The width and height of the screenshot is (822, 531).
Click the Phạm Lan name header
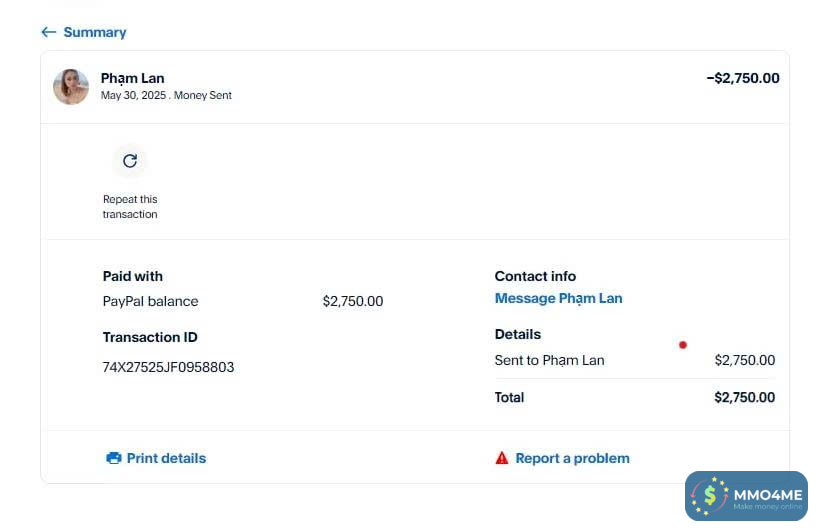click(132, 78)
